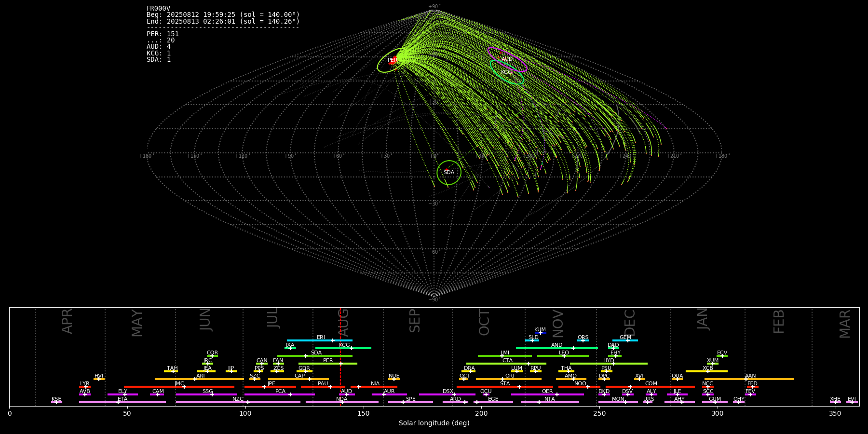Click the ERI shower label in timeline
The width and height of the screenshot is (868, 434).
tap(321, 338)
